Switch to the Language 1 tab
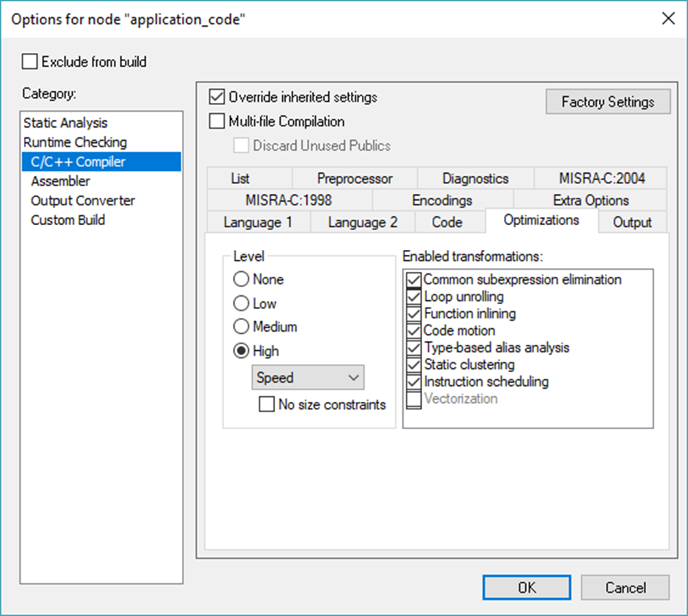 [x=258, y=222]
